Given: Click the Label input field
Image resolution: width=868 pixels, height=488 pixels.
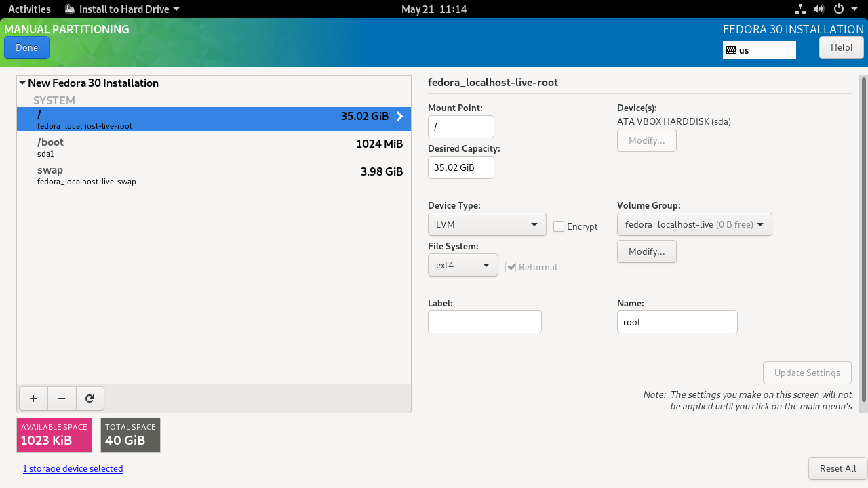Looking at the screenshot, I should pos(485,322).
